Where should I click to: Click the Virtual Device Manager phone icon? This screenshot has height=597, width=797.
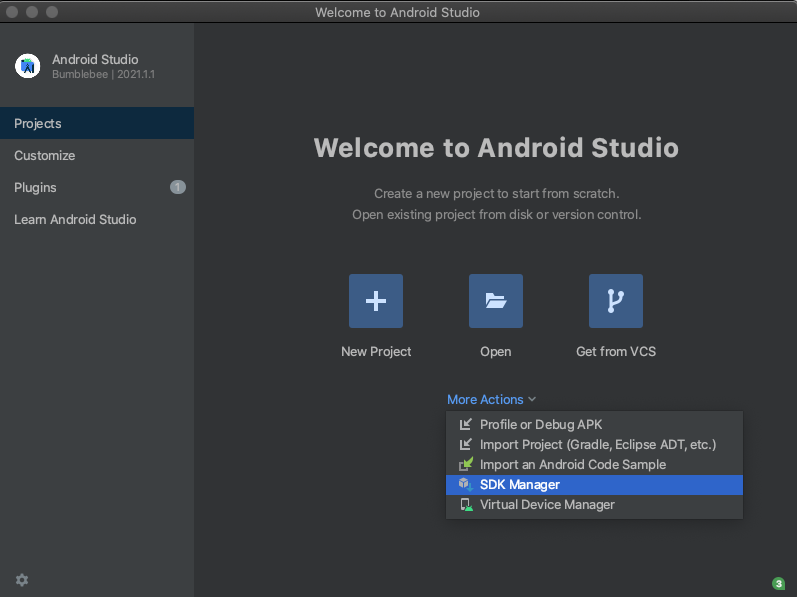coord(466,505)
